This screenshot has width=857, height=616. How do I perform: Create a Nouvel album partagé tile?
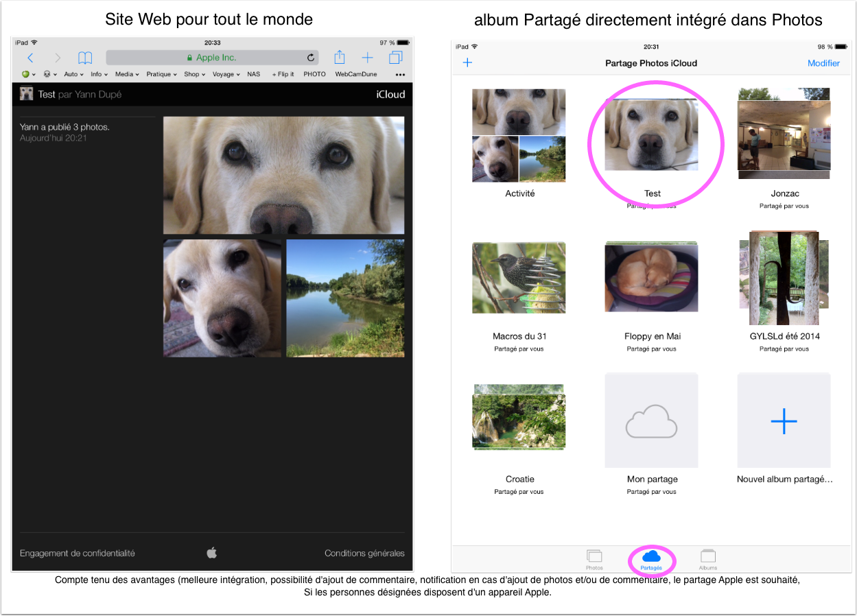784,420
